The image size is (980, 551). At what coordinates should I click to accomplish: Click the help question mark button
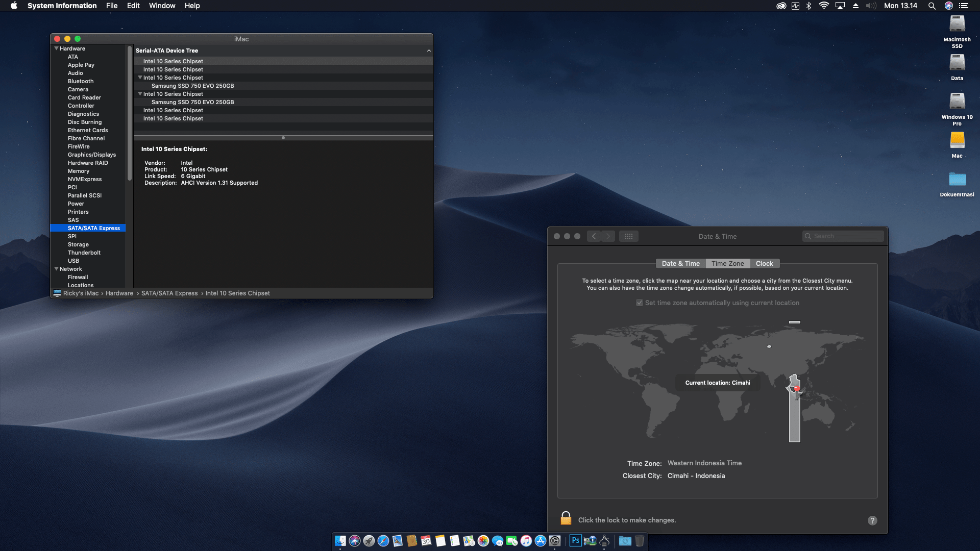[872, 520]
